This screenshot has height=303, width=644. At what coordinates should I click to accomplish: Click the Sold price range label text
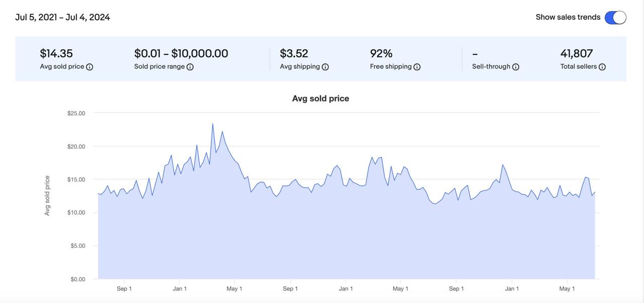(159, 66)
